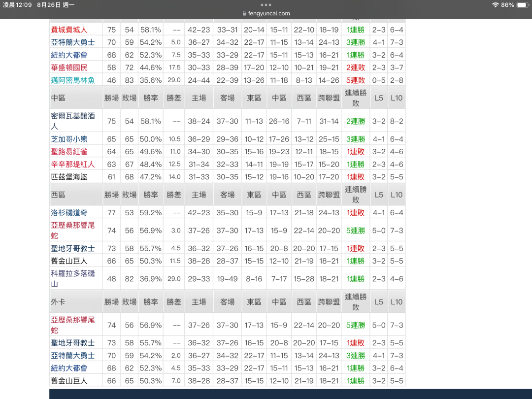Screen dimensions: 532x399
Task: Click the 匹茲堡海盜 team name
Action: click(69, 177)
